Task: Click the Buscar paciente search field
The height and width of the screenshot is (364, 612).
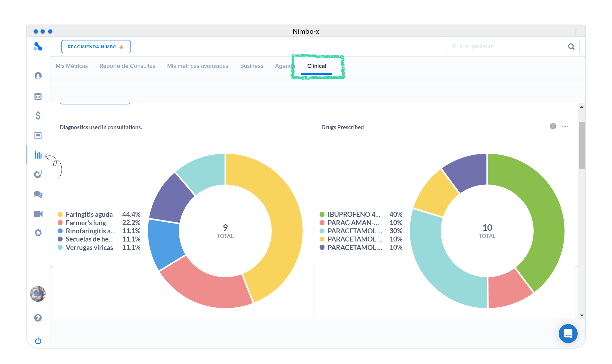Action: (x=507, y=47)
